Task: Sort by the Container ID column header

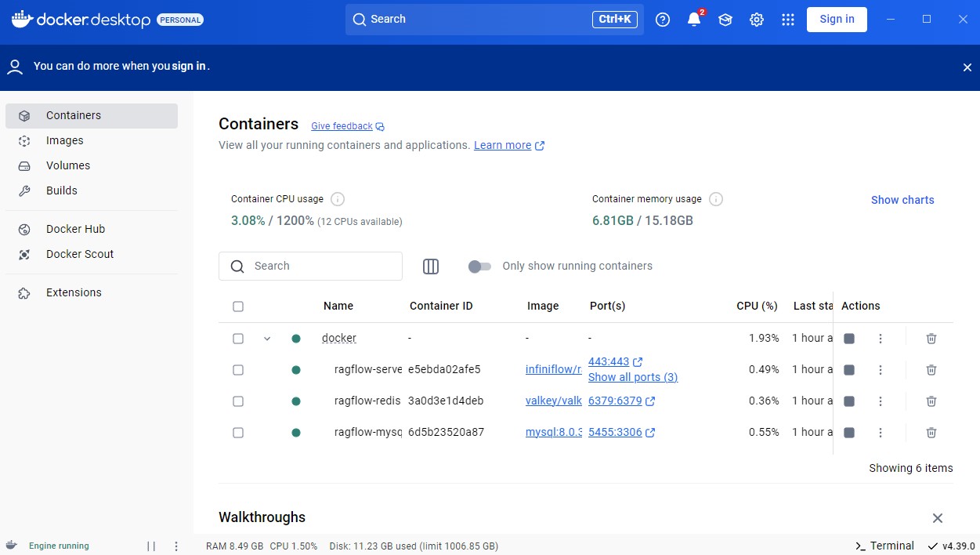Action: point(441,306)
